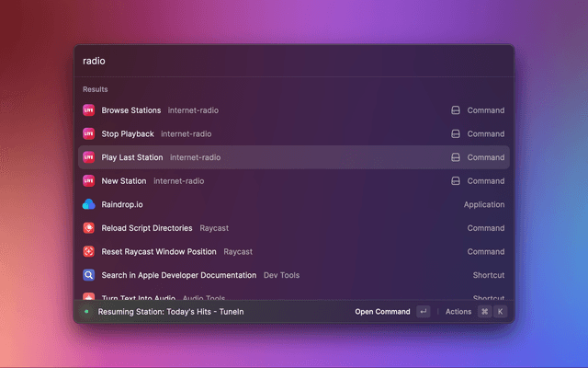
Task: Click the Browse Stations LIVE icon
Action: 89,110
